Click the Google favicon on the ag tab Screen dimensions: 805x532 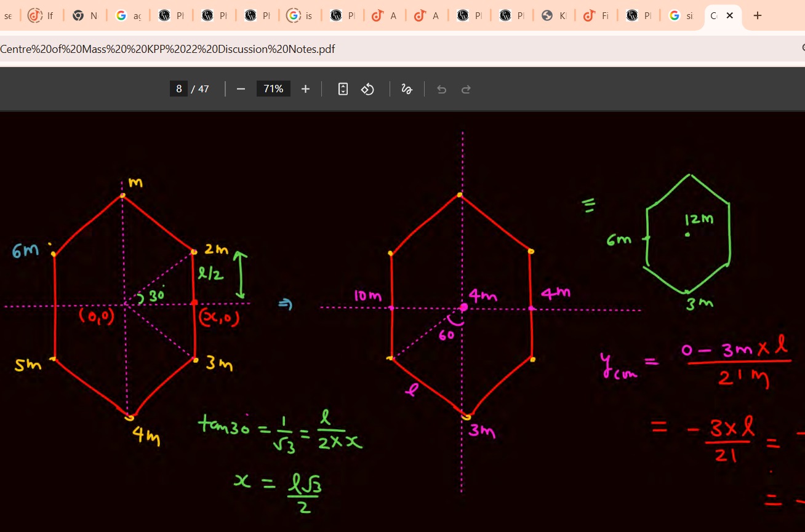point(121,15)
